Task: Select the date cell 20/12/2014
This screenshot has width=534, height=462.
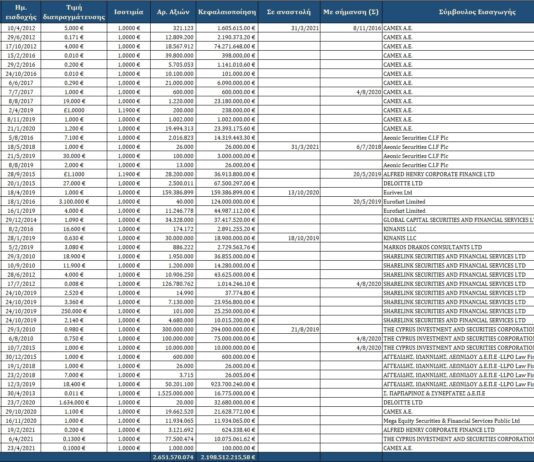Action: pos(21,220)
